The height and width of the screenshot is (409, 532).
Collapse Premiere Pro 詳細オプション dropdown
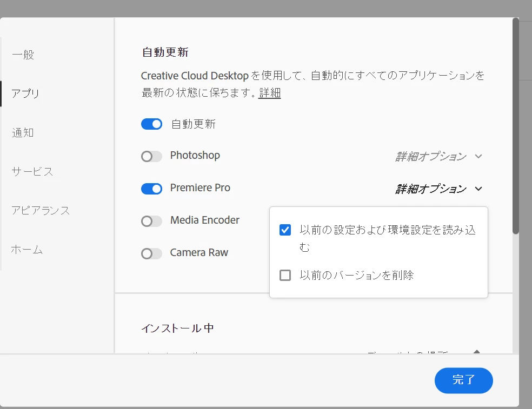click(x=438, y=189)
